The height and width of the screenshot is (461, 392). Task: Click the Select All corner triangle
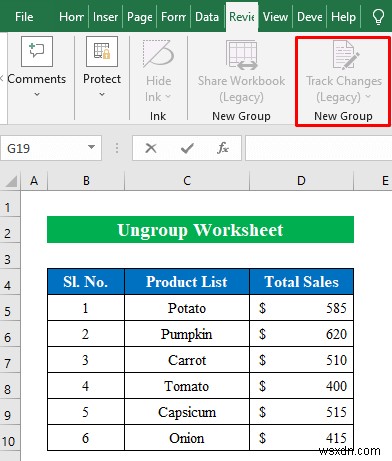click(11, 181)
